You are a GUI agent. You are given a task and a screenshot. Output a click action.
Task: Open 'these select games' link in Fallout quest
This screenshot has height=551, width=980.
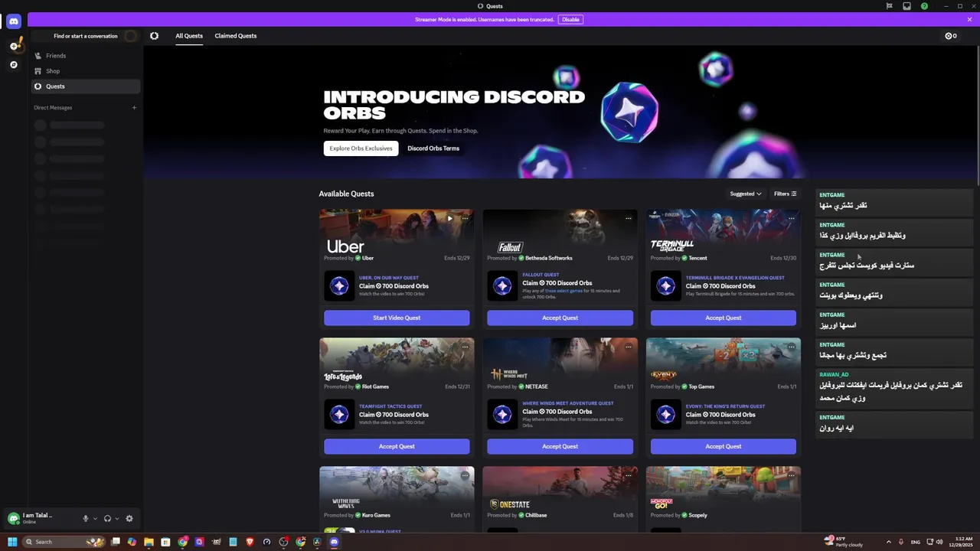click(563, 291)
